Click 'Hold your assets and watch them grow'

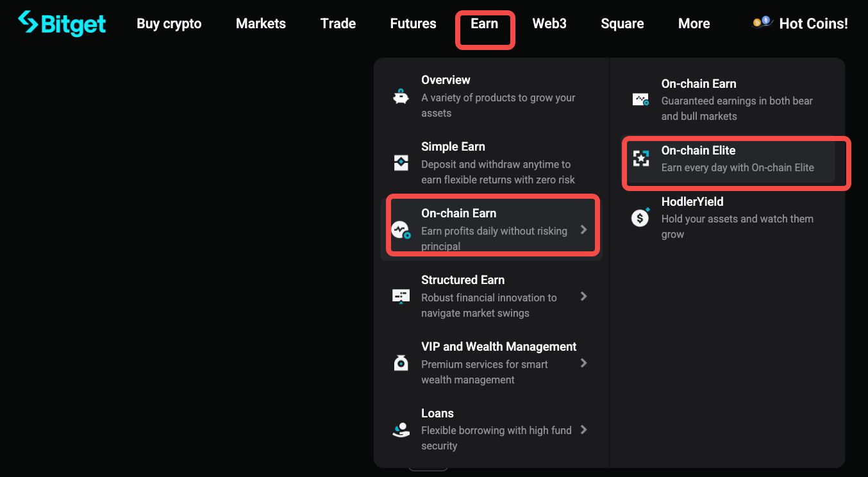737,226
